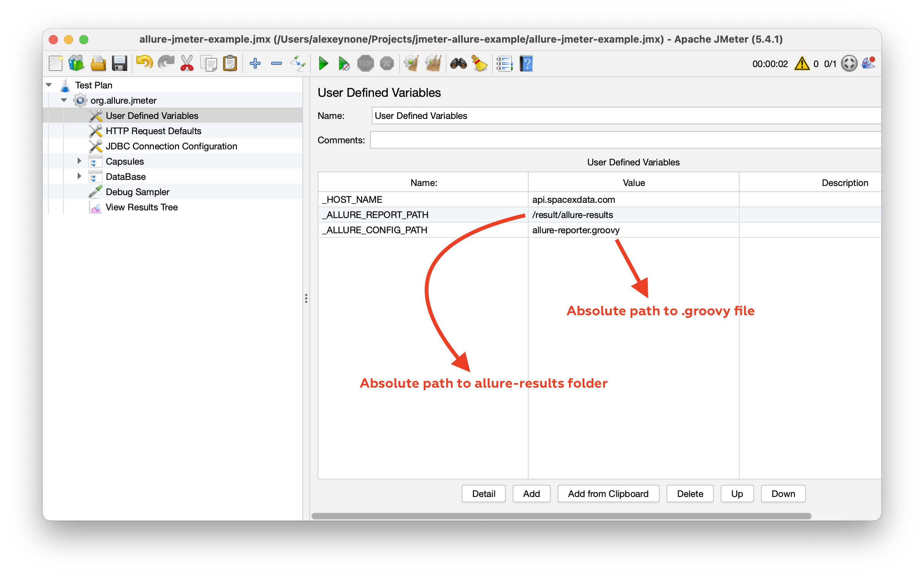Click the Templates icon in toolbar

click(76, 63)
